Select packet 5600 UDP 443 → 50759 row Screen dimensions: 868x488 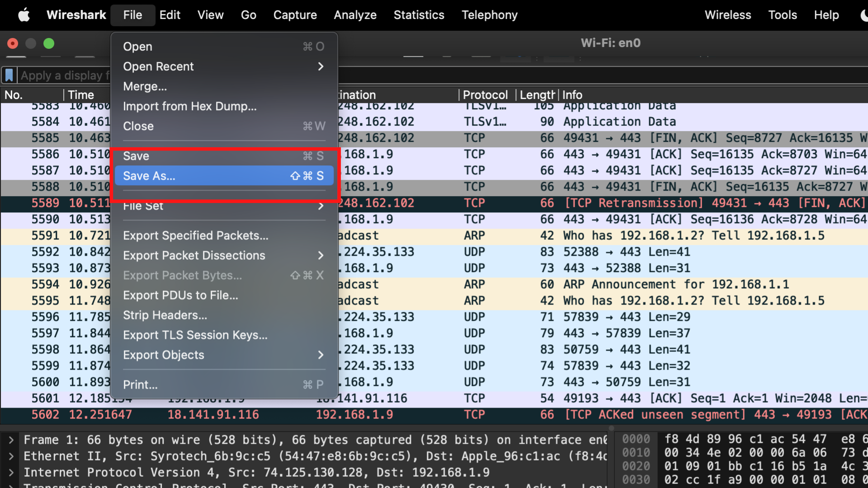[603, 382]
